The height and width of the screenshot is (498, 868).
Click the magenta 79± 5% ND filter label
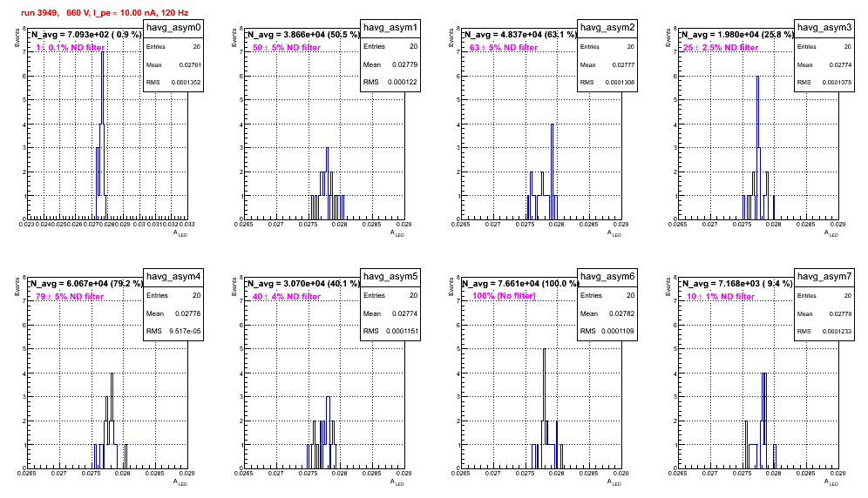[x=70, y=297]
